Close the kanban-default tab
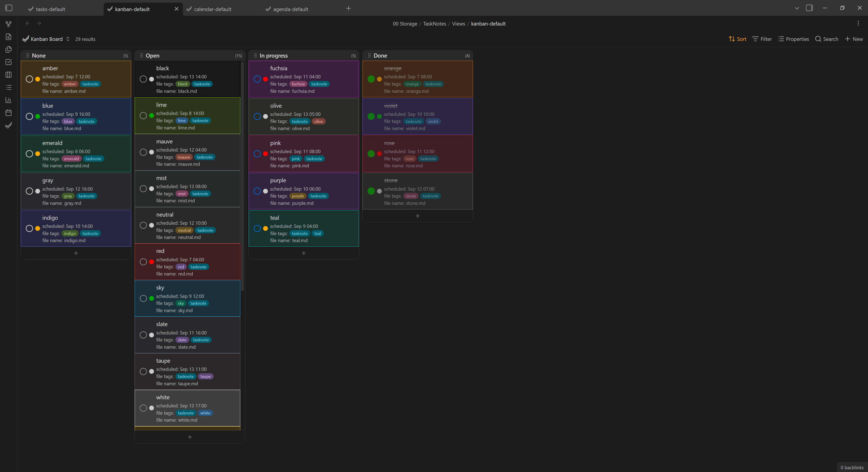This screenshot has height=472, width=868. tap(177, 9)
